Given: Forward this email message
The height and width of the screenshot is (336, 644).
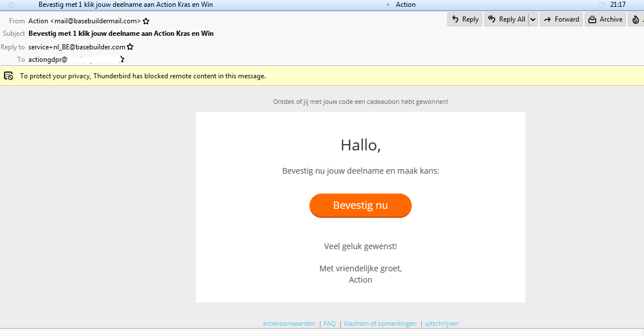Looking at the screenshot, I should tap(561, 19).
